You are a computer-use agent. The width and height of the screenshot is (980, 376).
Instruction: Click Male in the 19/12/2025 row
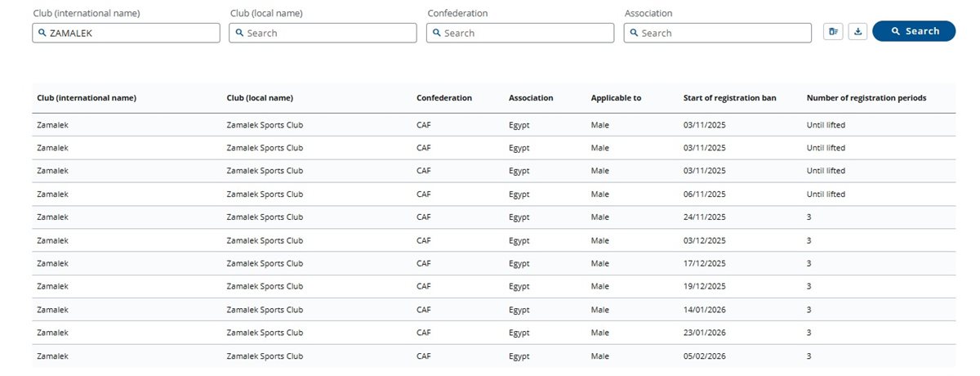(x=600, y=287)
